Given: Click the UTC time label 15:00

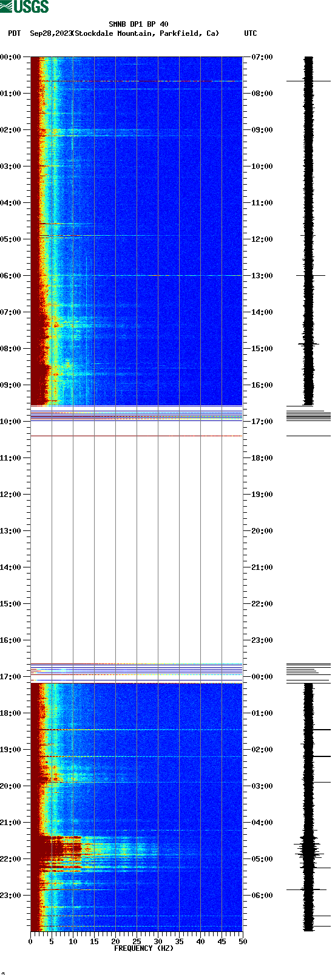Looking at the screenshot, I should pyautogui.click(x=262, y=349).
